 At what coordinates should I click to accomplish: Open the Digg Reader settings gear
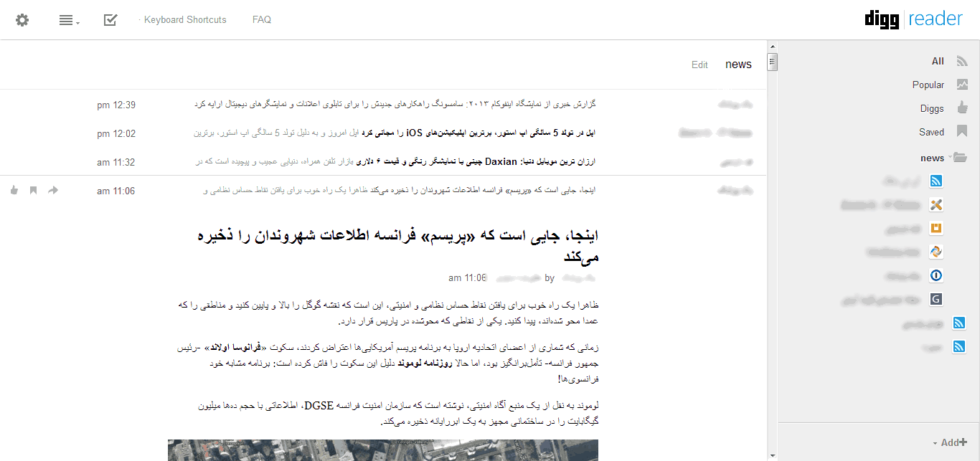pos(22,20)
